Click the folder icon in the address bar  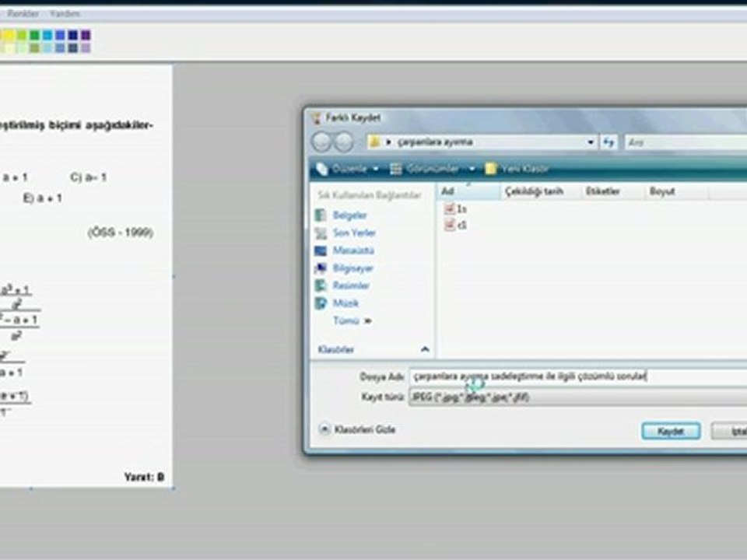(x=375, y=142)
